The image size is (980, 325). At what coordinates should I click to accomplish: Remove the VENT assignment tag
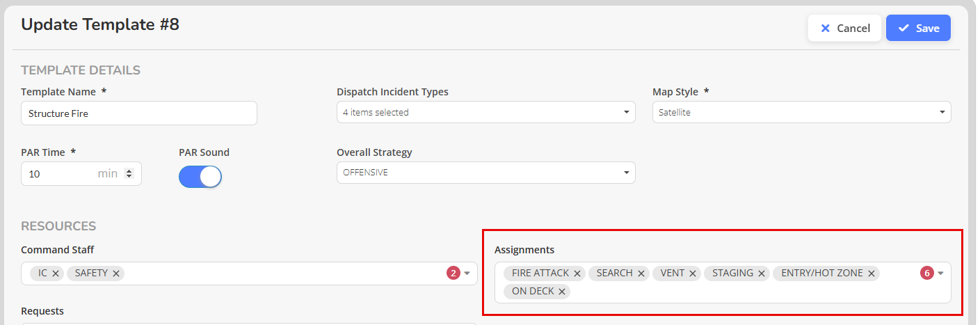click(693, 274)
